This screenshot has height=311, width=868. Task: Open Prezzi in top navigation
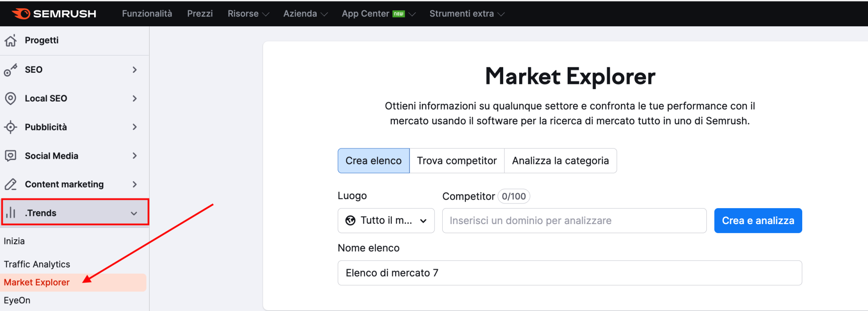(x=200, y=14)
